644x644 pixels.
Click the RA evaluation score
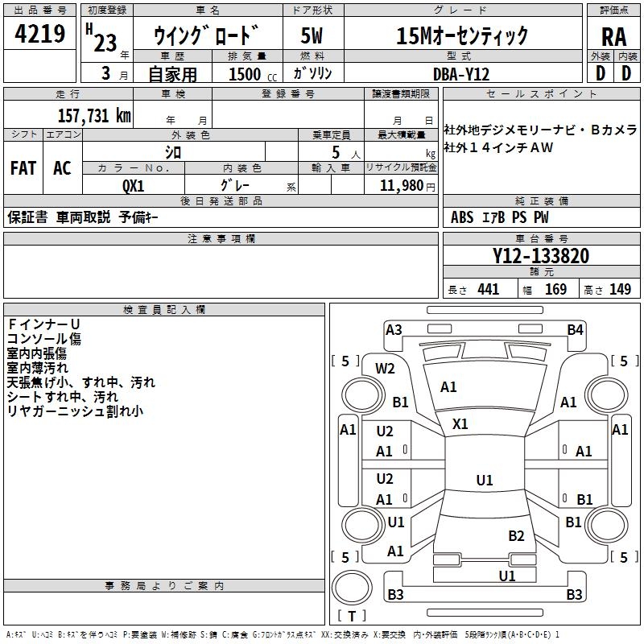click(613, 36)
